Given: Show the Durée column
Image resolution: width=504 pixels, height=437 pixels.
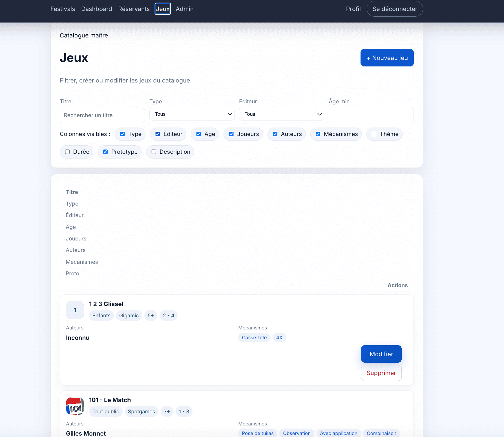Looking at the screenshot, I should point(67,152).
